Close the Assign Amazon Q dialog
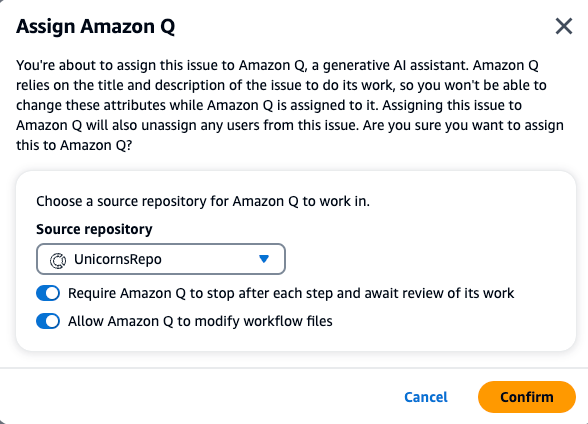Image resolution: width=588 pixels, height=424 pixels. [564, 26]
